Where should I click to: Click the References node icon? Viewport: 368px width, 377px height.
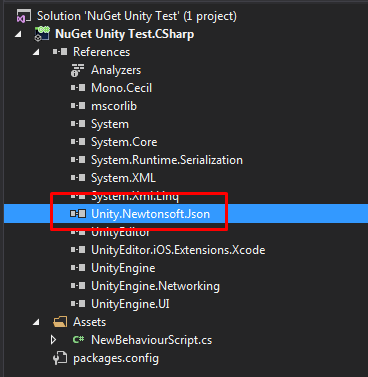[x=60, y=52]
